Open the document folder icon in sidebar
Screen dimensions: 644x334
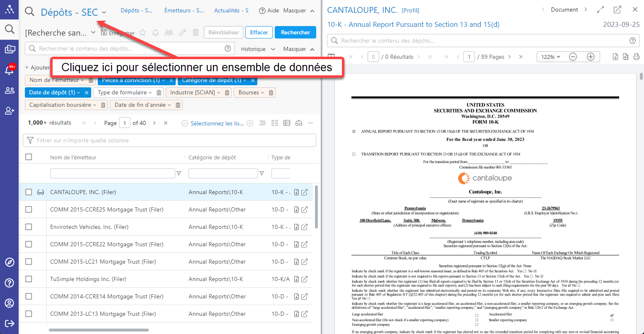[10, 49]
